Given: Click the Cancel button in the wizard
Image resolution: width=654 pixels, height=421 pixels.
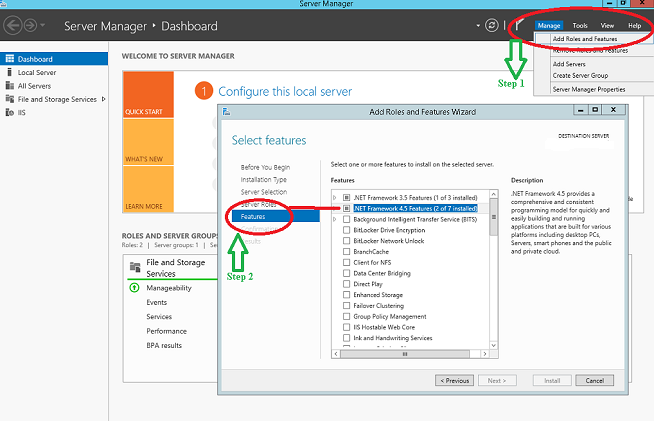Looking at the screenshot, I should 594,381.
